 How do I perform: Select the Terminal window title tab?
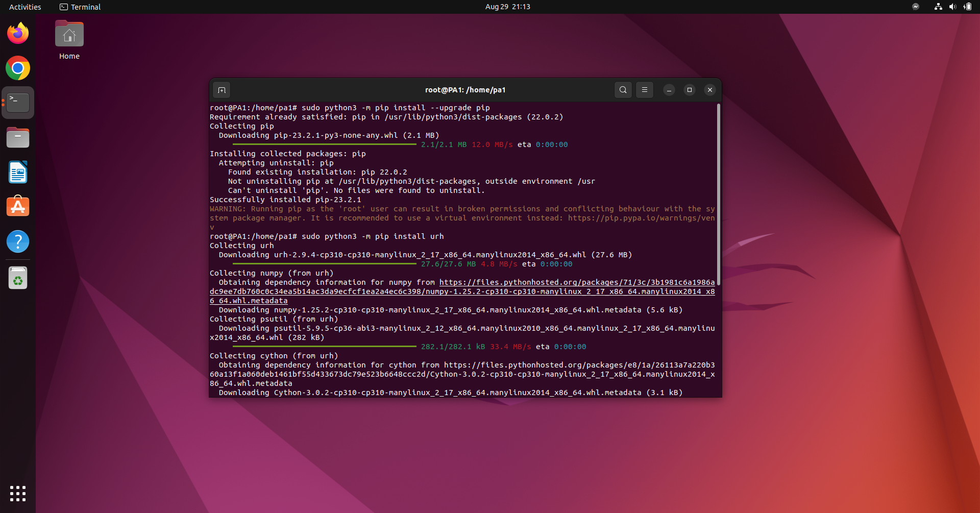coord(465,89)
